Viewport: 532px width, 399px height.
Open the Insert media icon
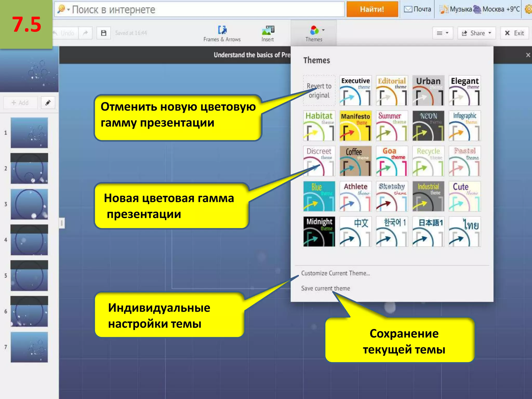click(x=268, y=30)
